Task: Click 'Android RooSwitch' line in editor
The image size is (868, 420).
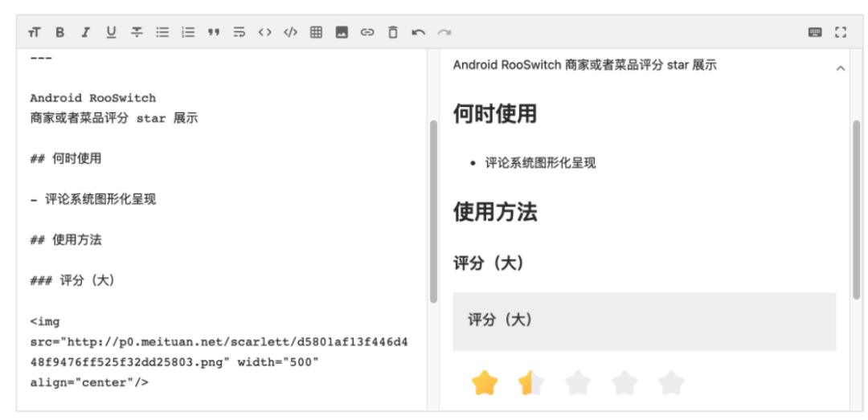Action: click(93, 98)
